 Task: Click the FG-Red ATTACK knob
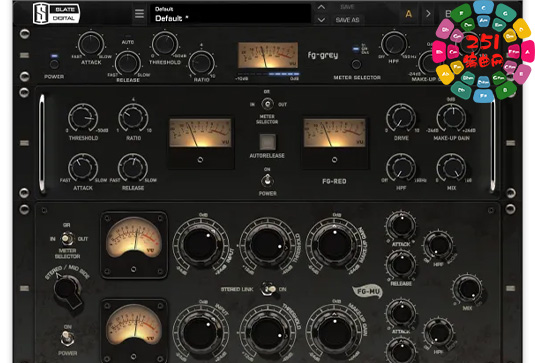coord(83,168)
